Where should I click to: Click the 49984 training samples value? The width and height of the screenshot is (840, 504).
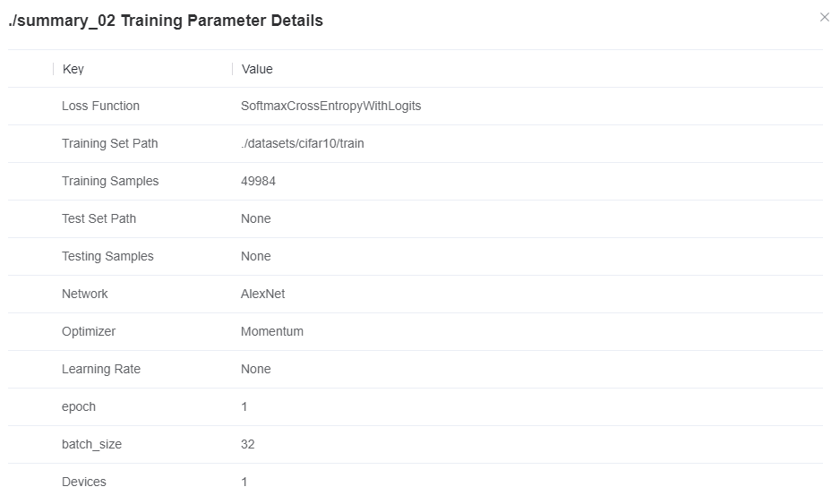click(258, 181)
